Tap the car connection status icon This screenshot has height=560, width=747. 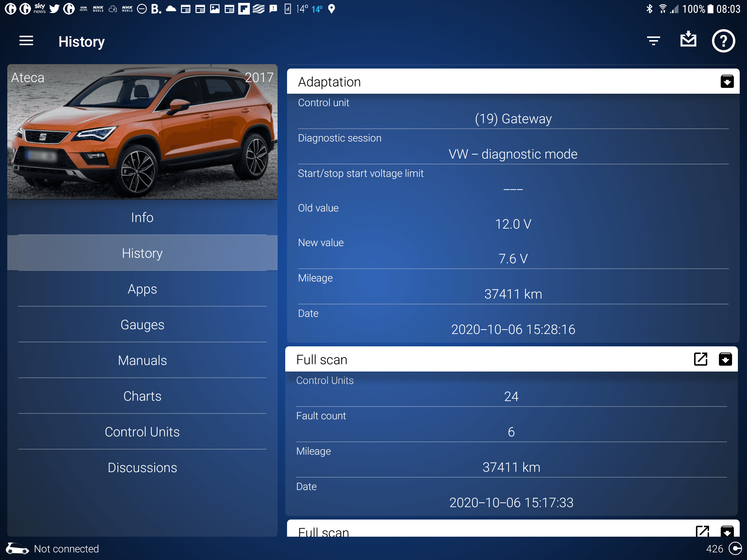pyautogui.click(x=17, y=549)
